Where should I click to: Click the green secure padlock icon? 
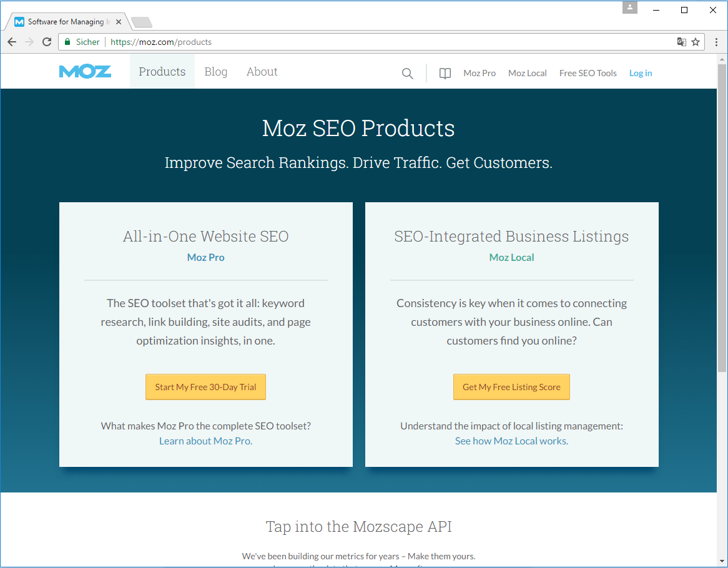pyautogui.click(x=68, y=42)
